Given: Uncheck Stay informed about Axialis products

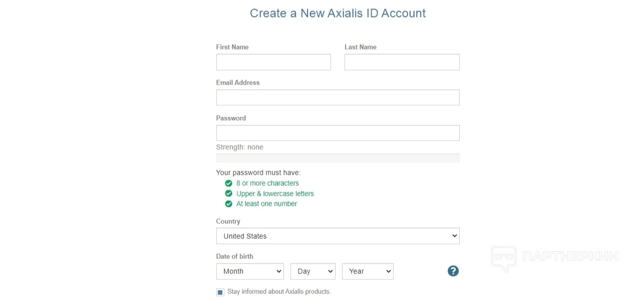Looking at the screenshot, I should [x=220, y=292].
